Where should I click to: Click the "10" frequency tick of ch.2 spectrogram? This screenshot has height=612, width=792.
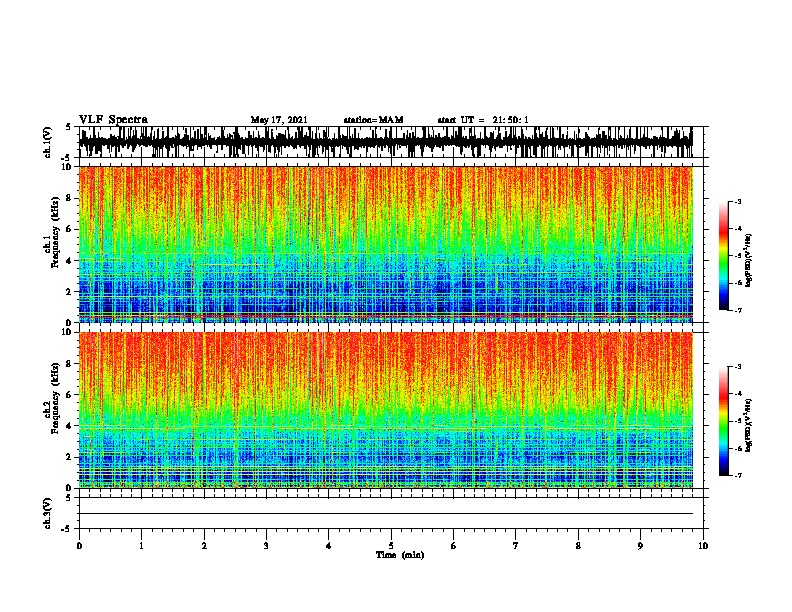coord(67,332)
